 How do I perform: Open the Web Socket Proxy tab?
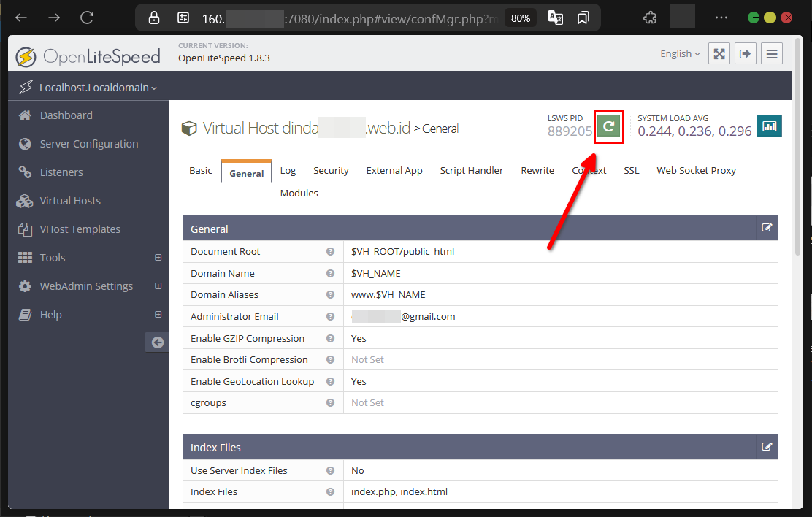(696, 170)
